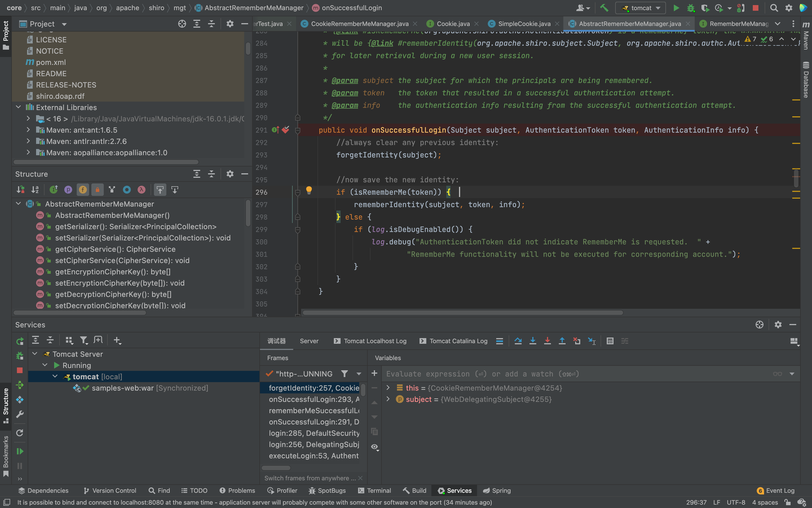The height and width of the screenshot is (508, 812).
Task: Expand 'this' variable in Variables
Action: coord(388,388)
